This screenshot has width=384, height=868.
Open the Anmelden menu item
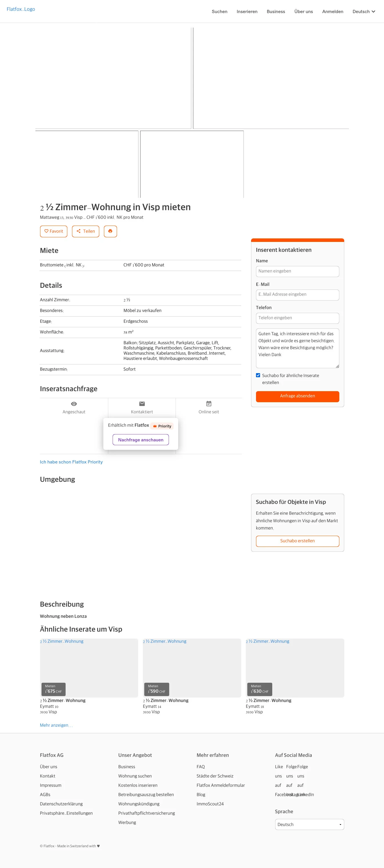click(x=332, y=11)
